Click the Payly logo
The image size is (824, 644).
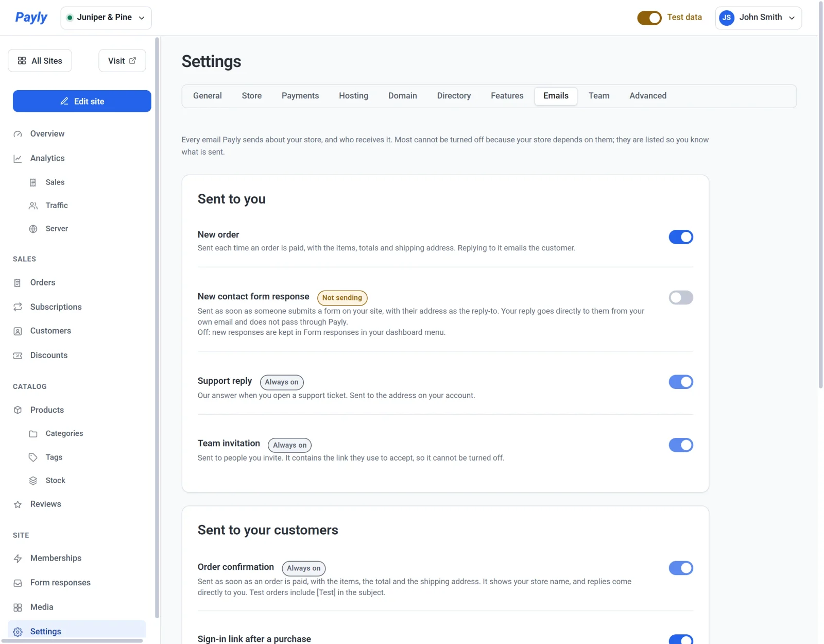pyautogui.click(x=31, y=18)
